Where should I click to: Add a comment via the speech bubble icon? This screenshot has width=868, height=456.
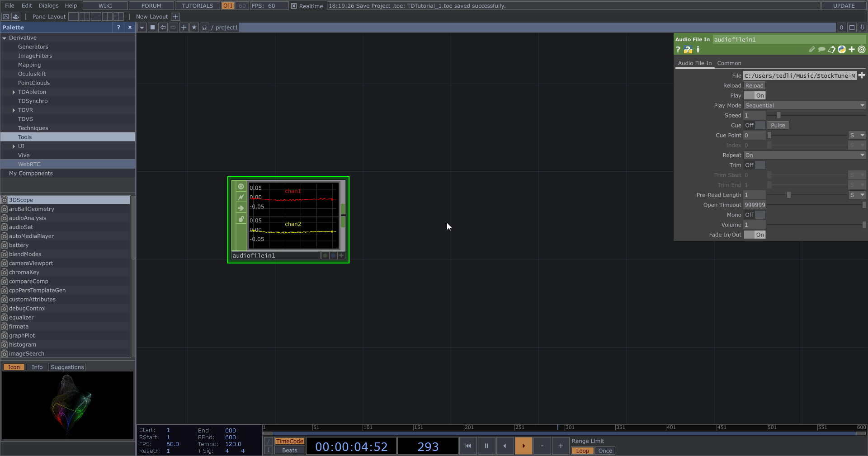(x=822, y=50)
